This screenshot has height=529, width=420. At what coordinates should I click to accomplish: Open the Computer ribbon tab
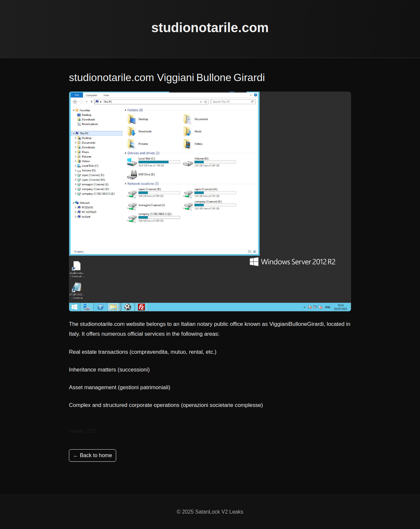92,95
